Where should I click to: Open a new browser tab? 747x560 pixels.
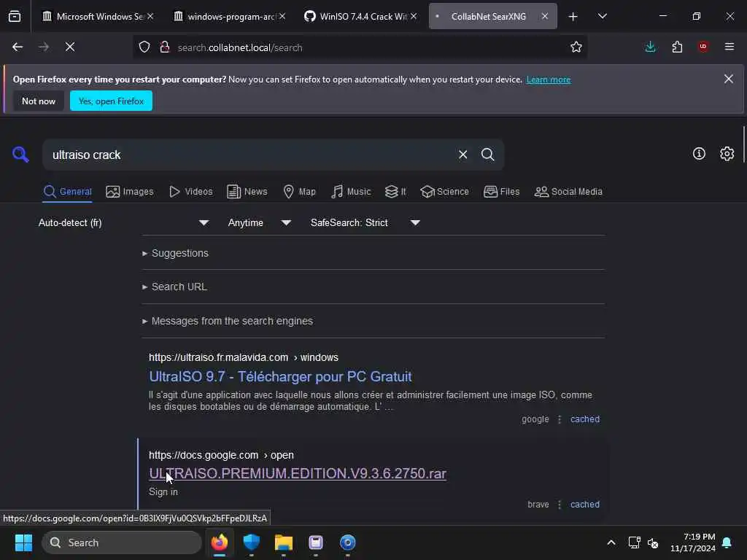[573, 17]
